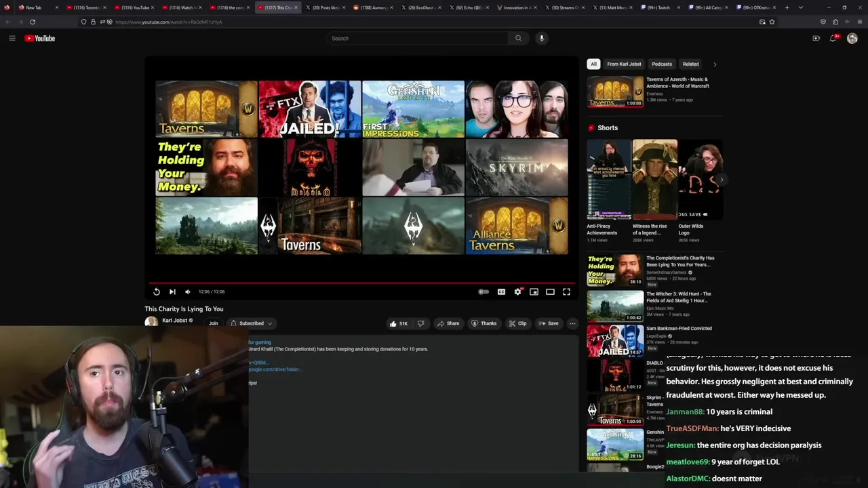Click the browser address bar URL
Image resolution: width=868 pixels, height=488 pixels.
click(x=169, y=22)
